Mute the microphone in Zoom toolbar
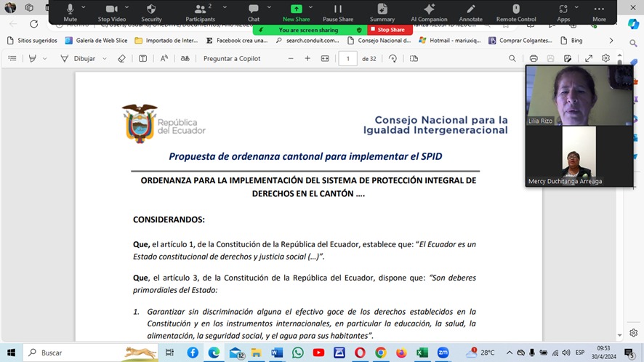This screenshot has height=362, width=644. (x=71, y=12)
